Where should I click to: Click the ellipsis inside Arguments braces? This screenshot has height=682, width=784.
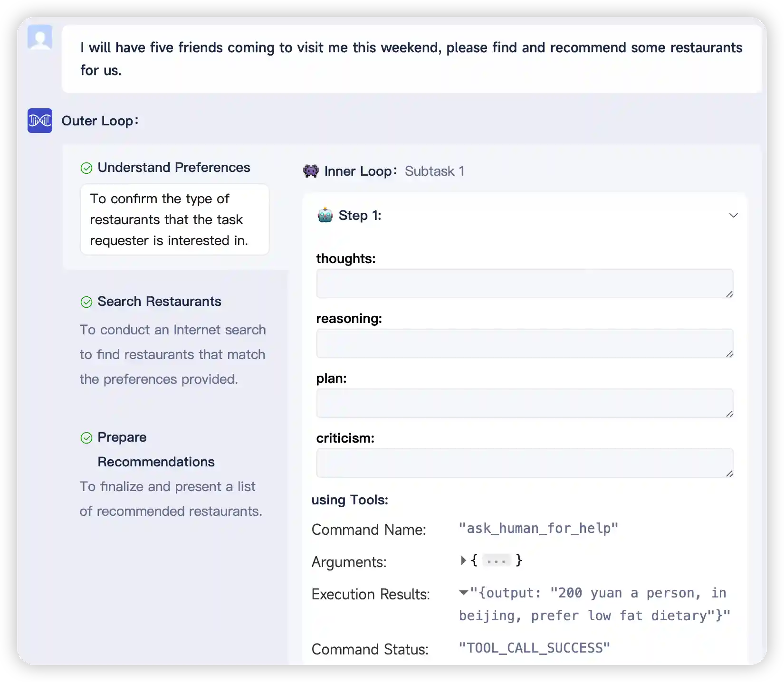point(496,560)
